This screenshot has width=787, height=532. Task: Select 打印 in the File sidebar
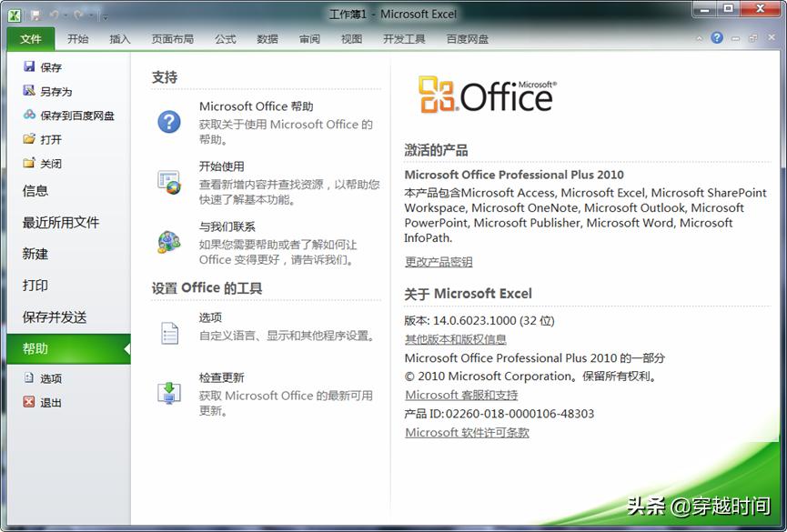tap(34, 286)
